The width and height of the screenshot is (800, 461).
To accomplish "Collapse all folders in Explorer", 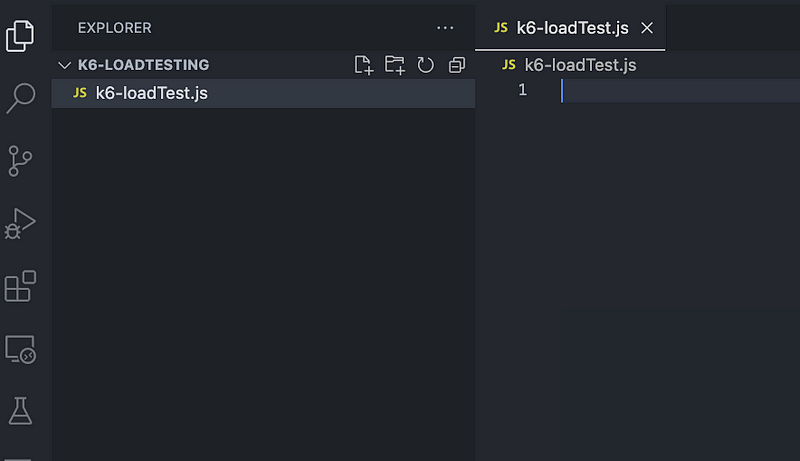I will (x=457, y=65).
